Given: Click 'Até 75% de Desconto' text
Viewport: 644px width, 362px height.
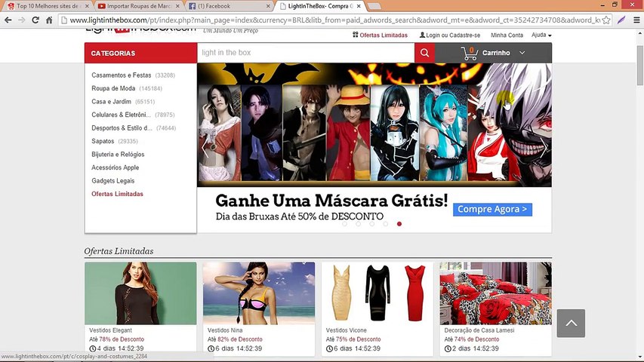Looking at the screenshot, I should pos(353,339).
